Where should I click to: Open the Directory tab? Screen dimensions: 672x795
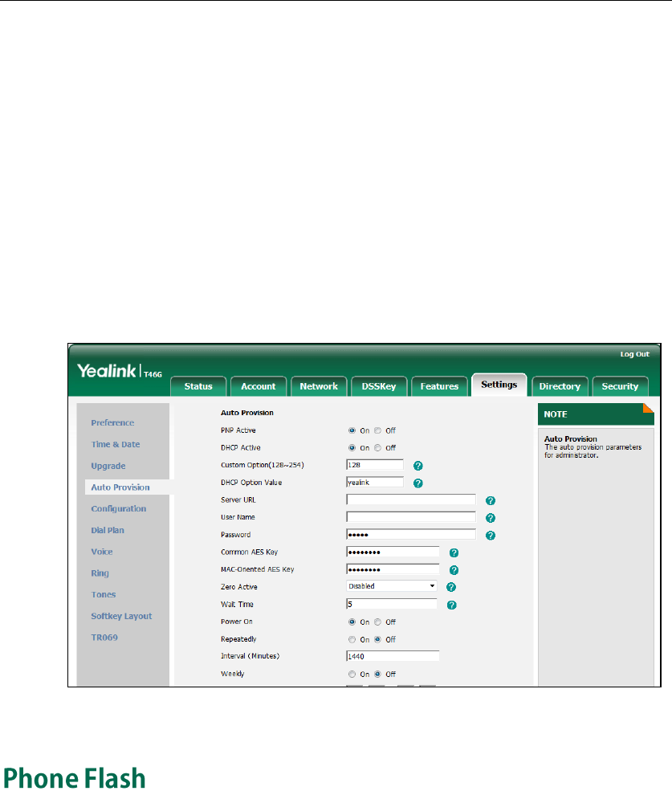tap(560, 386)
